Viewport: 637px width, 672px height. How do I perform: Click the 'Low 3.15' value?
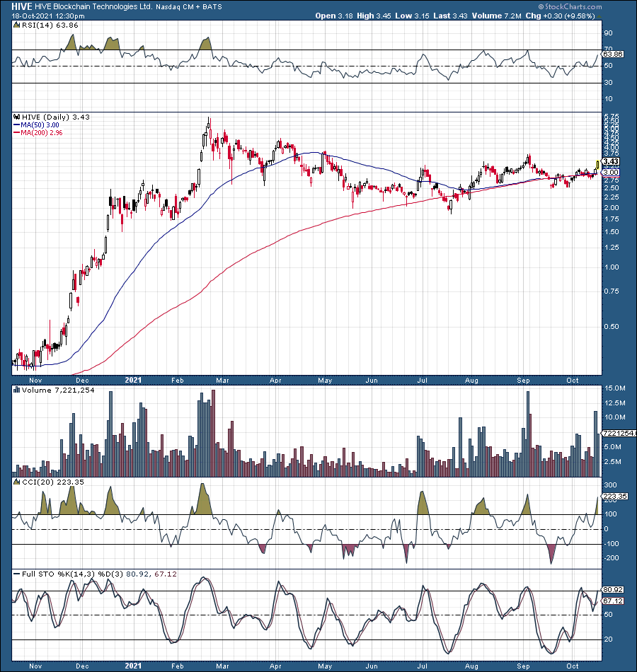click(x=412, y=16)
